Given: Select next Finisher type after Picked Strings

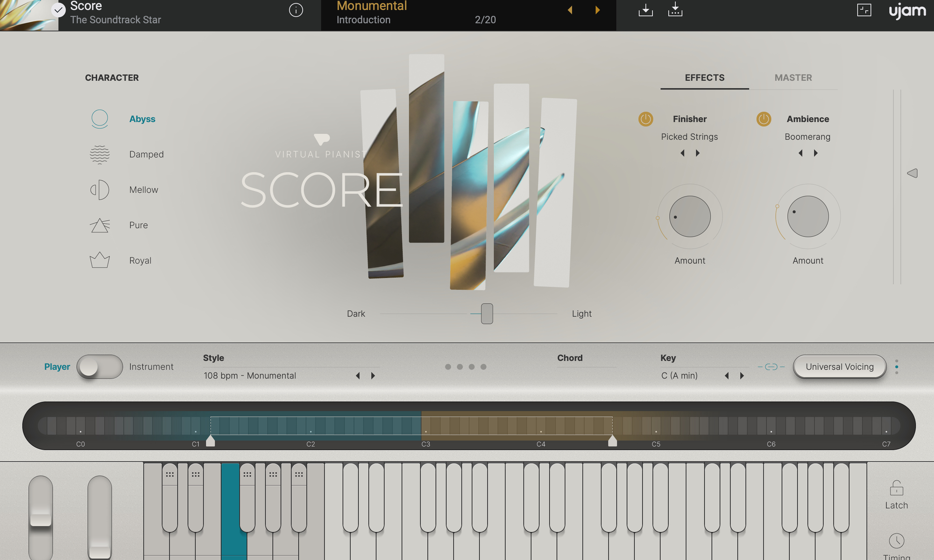Looking at the screenshot, I should click(698, 153).
